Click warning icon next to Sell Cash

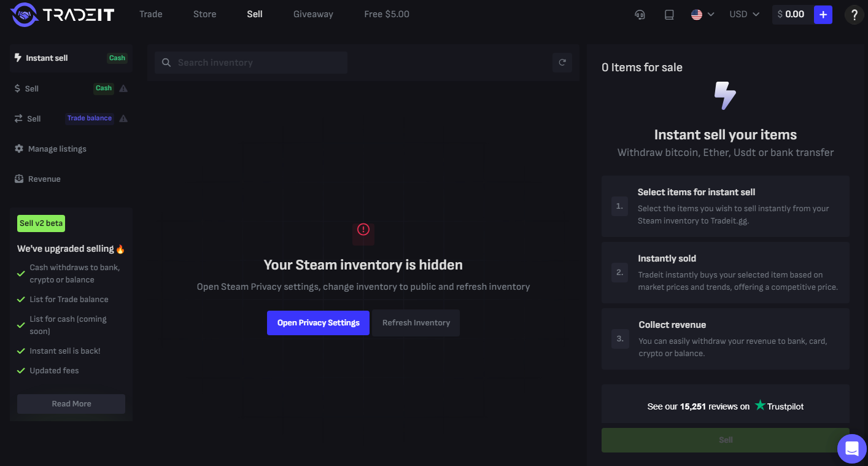click(x=123, y=88)
